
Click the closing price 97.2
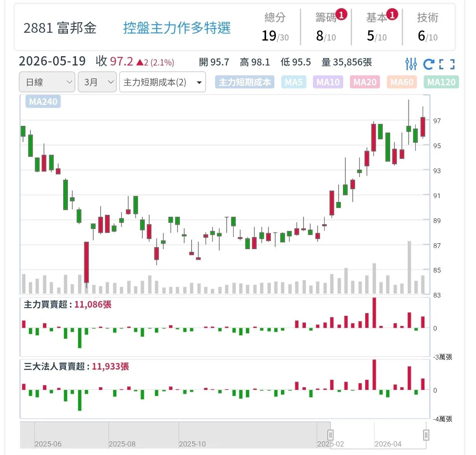point(121,61)
